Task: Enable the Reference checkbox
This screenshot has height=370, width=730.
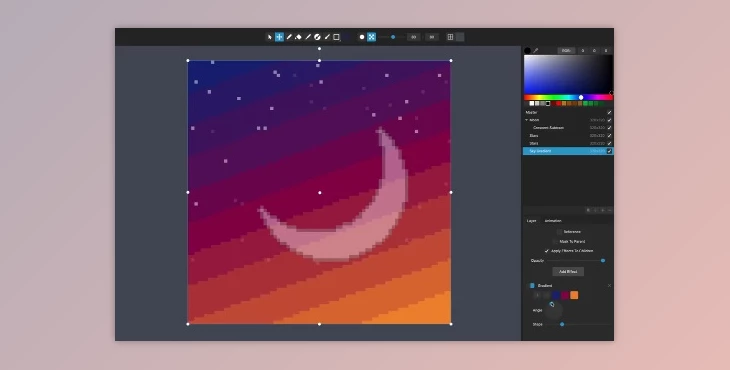Action: coord(559,231)
